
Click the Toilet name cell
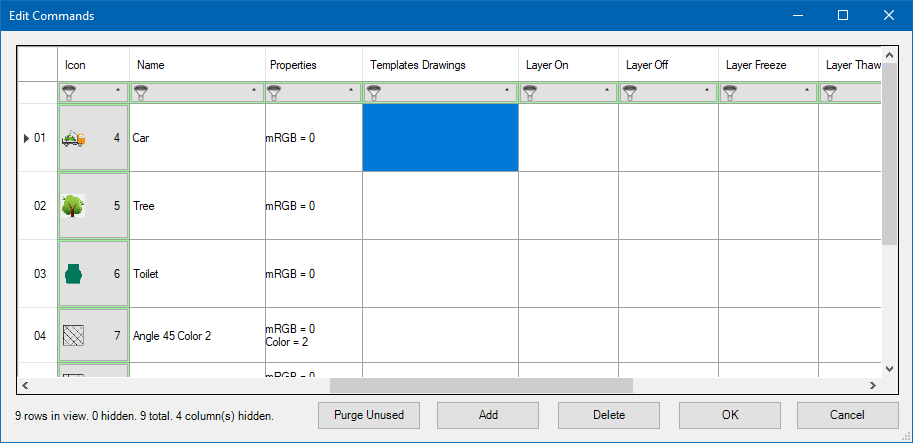(x=197, y=274)
